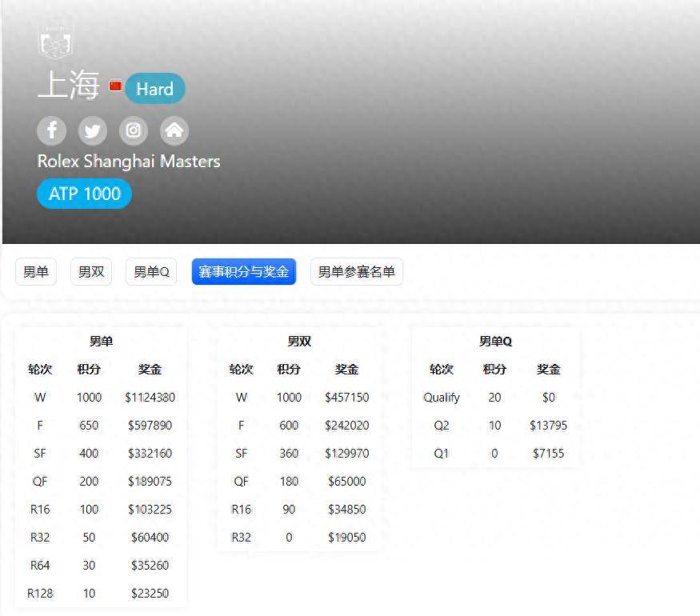
Task: Click the Hard surface badge
Action: [154, 89]
